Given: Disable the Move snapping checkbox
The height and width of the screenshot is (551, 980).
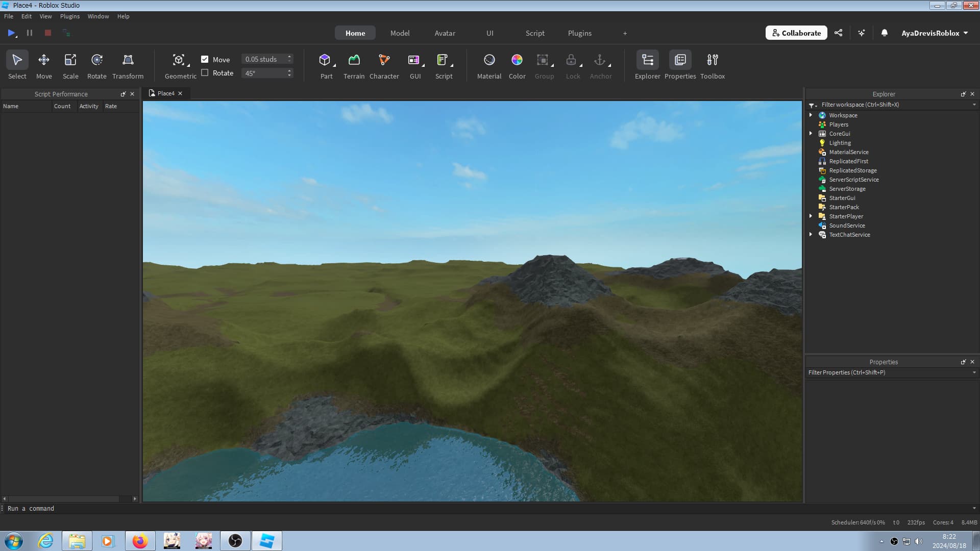Looking at the screenshot, I should pyautogui.click(x=205, y=59).
